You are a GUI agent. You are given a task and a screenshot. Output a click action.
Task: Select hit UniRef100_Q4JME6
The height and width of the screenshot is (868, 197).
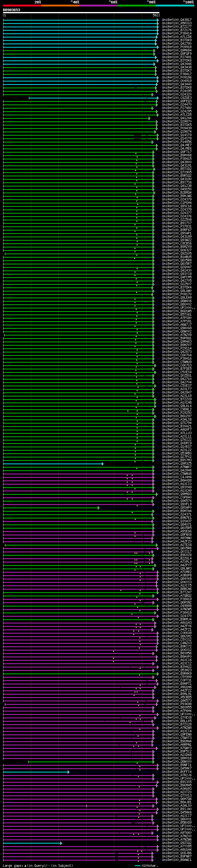177,149
